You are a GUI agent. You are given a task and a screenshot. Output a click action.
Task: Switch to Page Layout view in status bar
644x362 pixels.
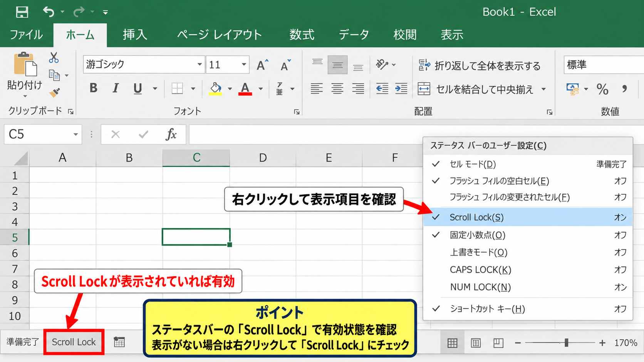point(476,343)
